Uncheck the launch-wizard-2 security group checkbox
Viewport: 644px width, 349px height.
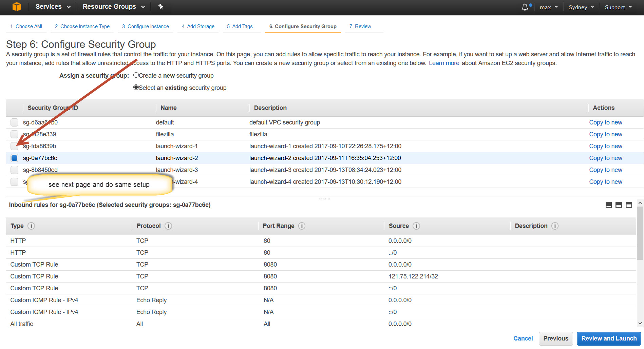click(14, 158)
